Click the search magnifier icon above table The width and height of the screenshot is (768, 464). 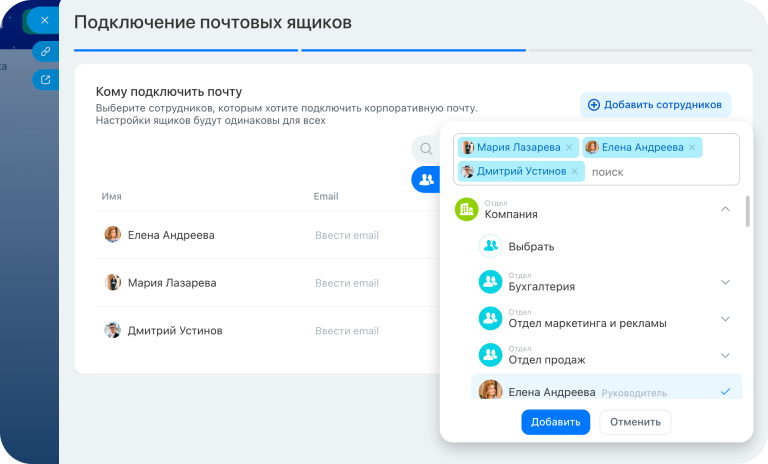coord(426,149)
